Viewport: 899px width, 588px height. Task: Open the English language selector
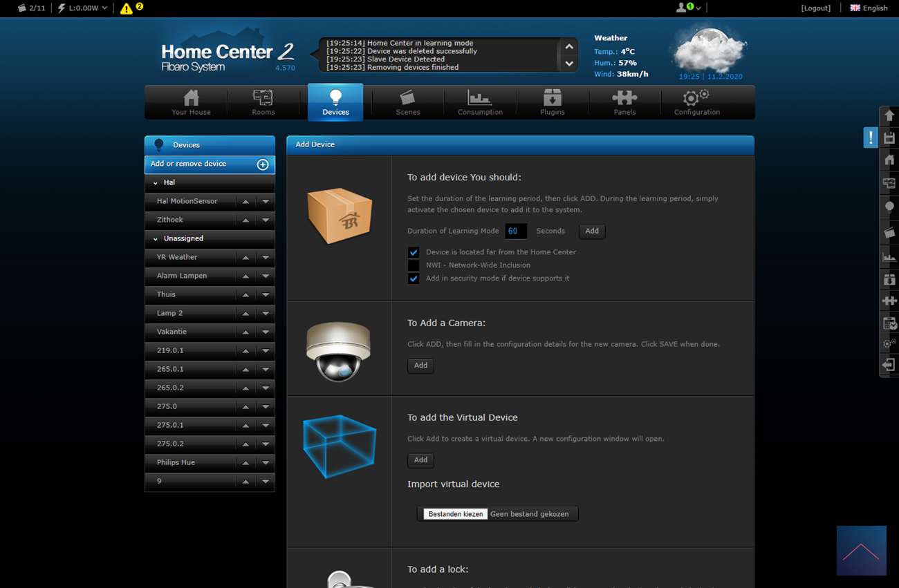869,8
